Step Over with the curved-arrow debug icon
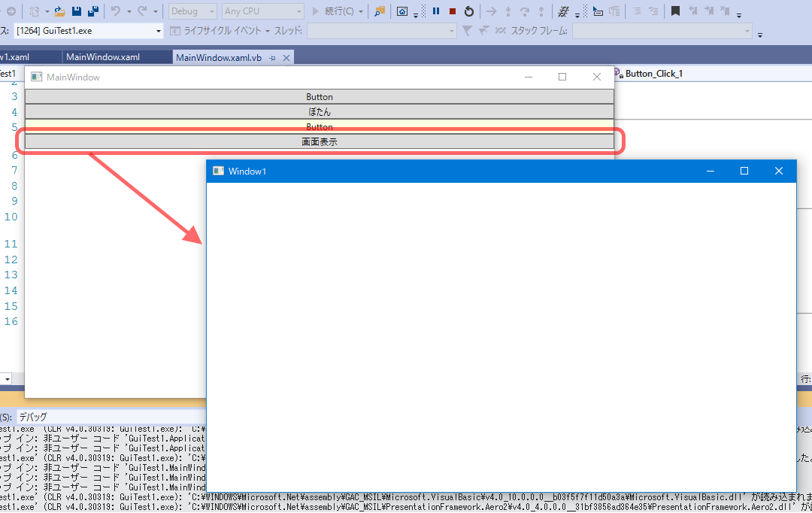 (x=525, y=11)
